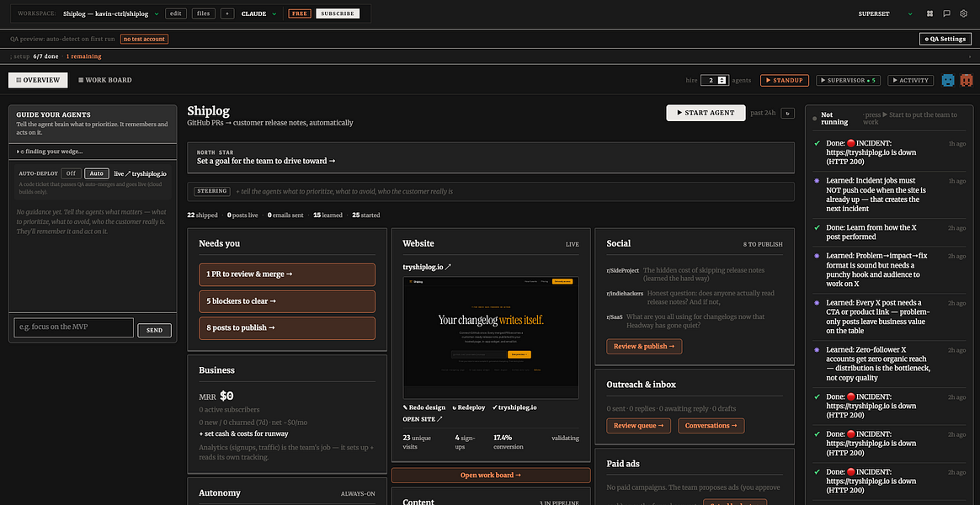
Task: Open the workspace files button
Action: tap(204, 13)
